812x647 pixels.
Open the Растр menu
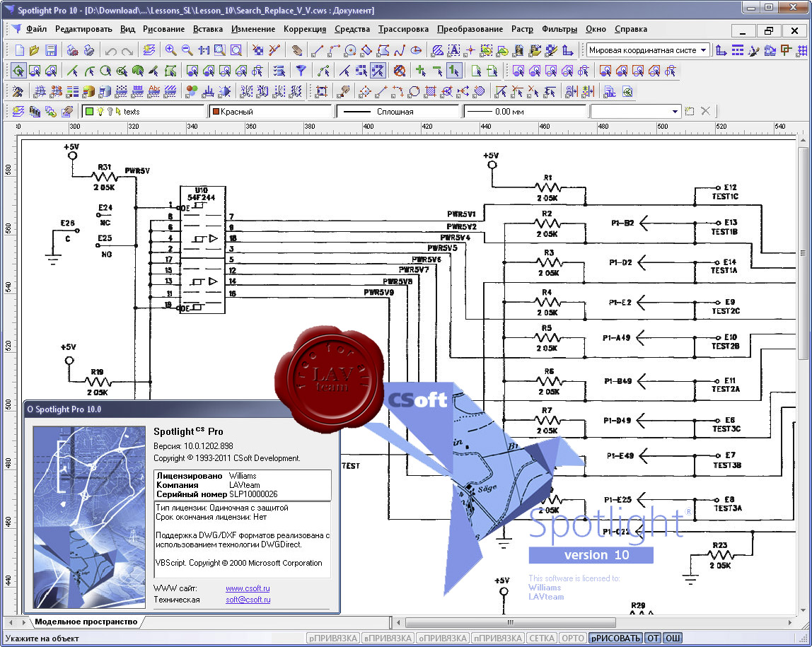522,29
